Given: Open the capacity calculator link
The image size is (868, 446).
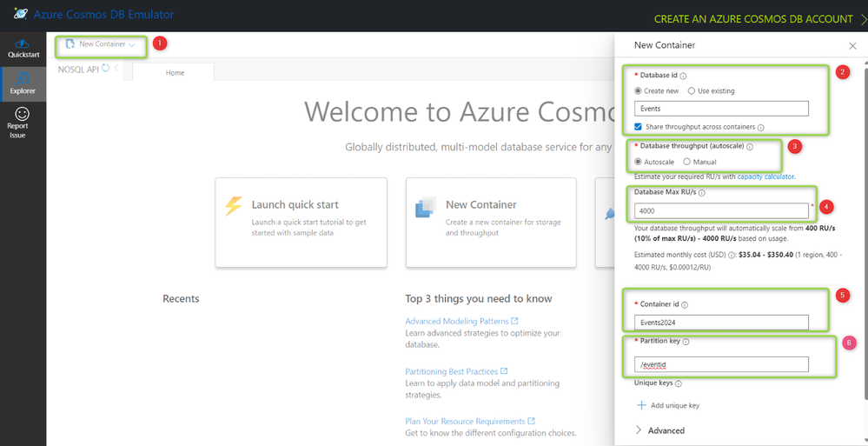Looking at the screenshot, I should pos(766,176).
